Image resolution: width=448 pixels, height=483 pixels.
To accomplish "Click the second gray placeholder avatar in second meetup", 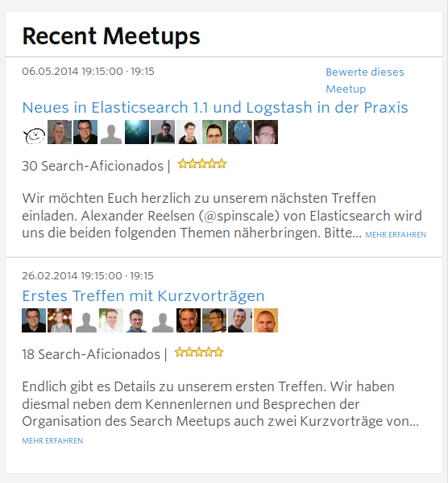I will [163, 320].
